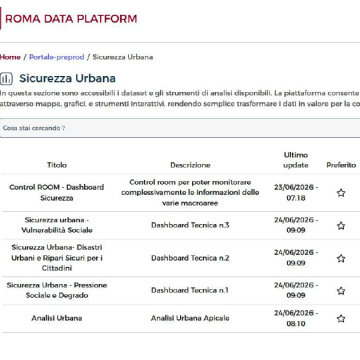Favorite the Pressione Sociale e Degrado row
Image resolution: width=360 pixels, height=360 pixels.
point(341,291)
